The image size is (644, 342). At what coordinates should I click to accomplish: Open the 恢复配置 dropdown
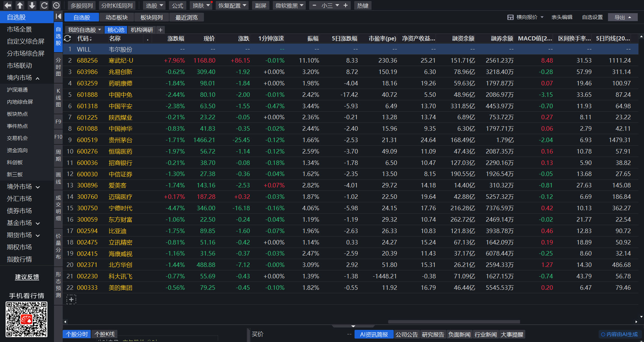232,6
